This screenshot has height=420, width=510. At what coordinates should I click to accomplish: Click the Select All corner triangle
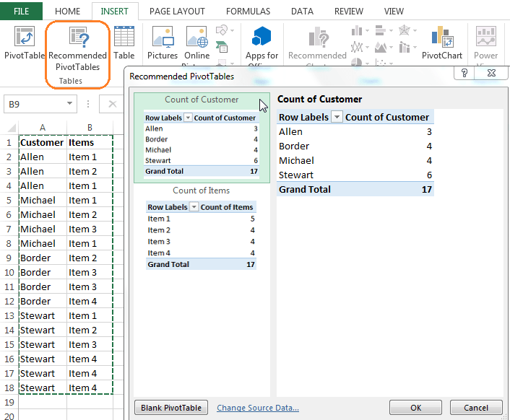pos(12,128)
